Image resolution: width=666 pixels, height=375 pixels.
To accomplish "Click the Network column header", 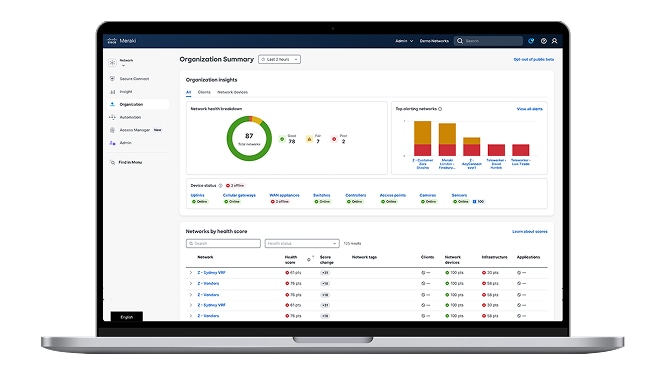I will click(x=205, y=257).
